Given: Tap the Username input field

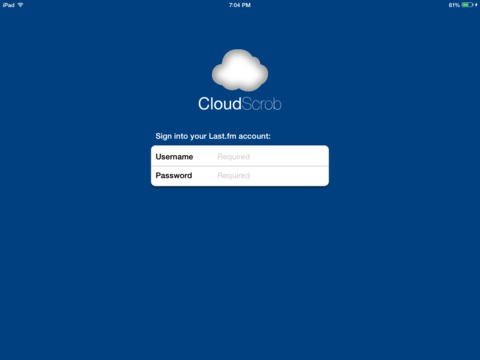Looking at the screenshot, I should click(240, 156).
